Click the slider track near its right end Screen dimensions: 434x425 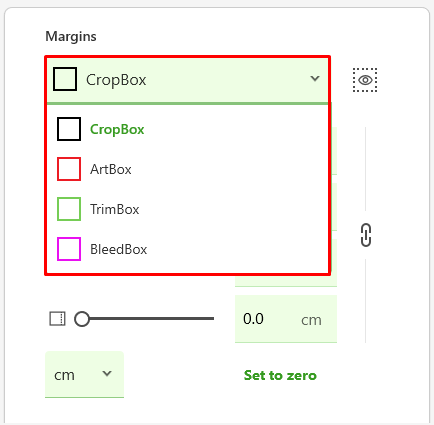[x=208, y=319]
